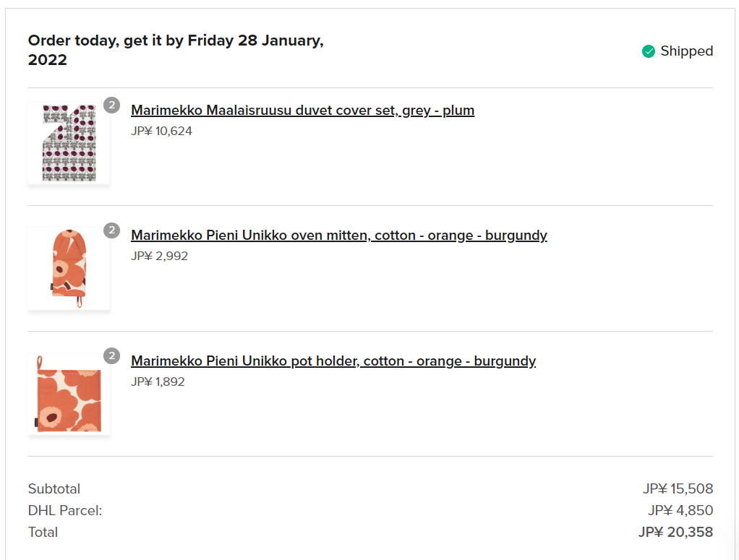This screenshot has width=739, height=560.
Task: Click the delivery date heading
Action: [176, 50]
